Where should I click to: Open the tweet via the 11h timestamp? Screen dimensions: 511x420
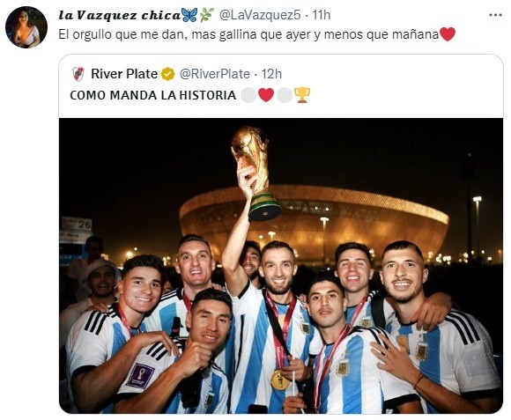[321, 15]
